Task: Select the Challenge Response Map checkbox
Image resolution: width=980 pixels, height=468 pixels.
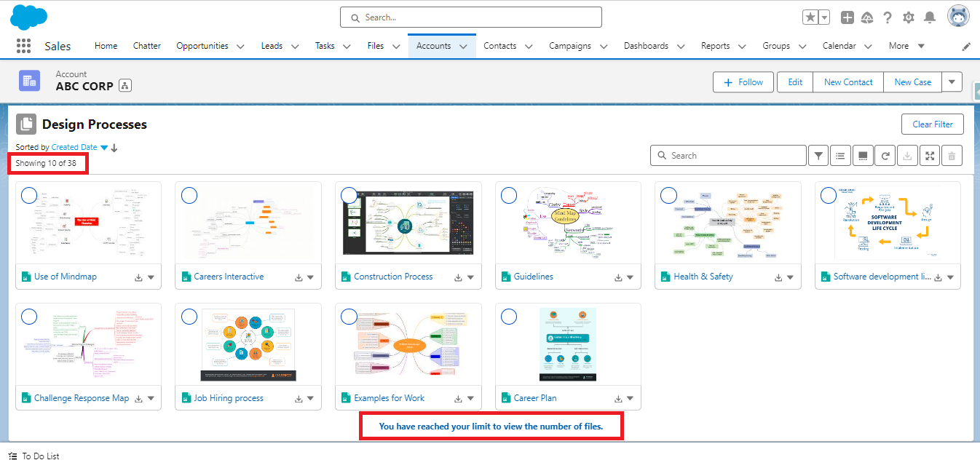Action: [29, 317]
